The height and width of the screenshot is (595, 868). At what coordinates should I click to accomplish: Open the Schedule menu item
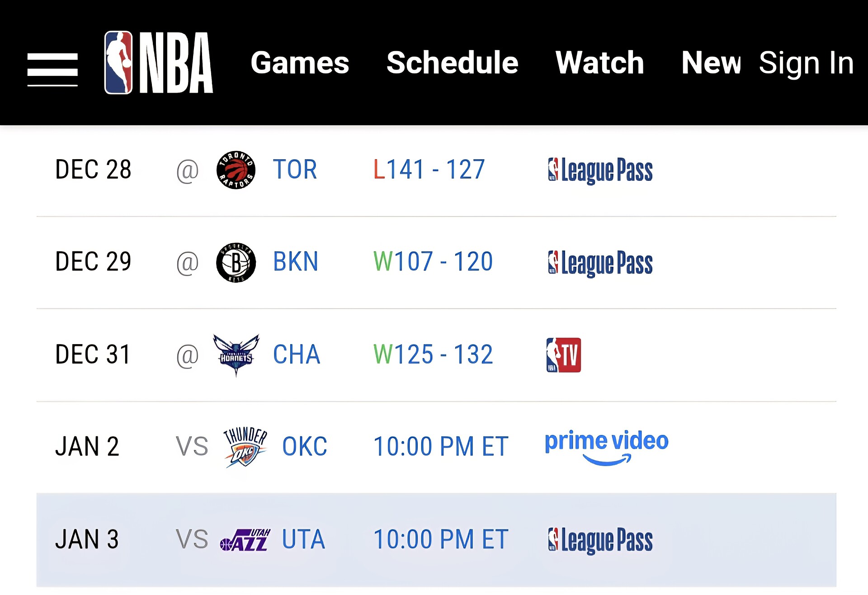click(x=452, y=62)
